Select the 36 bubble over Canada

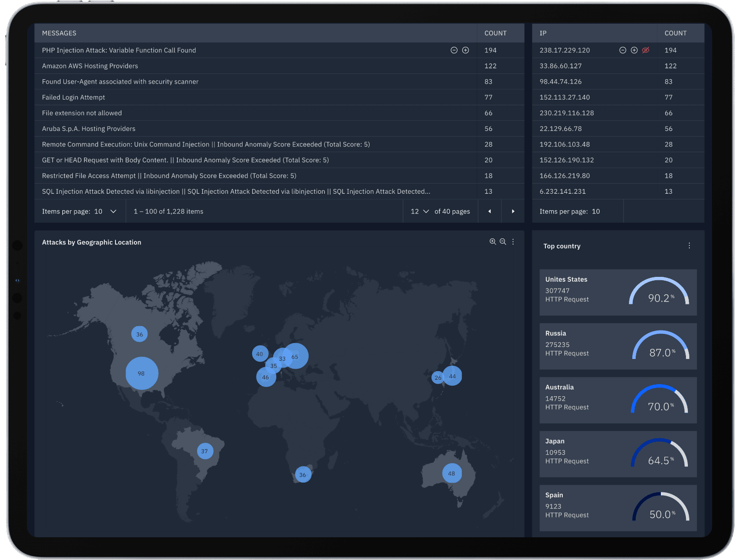[140, 334]
